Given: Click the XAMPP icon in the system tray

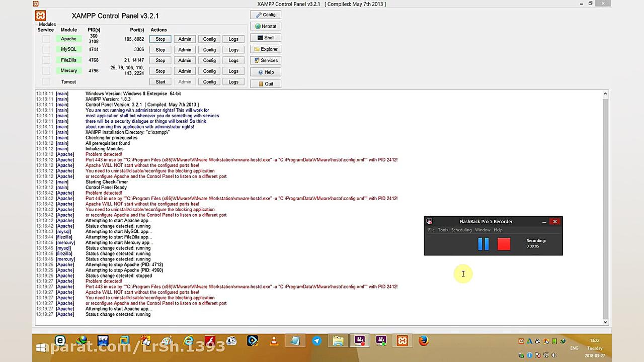Looking at the screenshot, I should pos(521,341).
